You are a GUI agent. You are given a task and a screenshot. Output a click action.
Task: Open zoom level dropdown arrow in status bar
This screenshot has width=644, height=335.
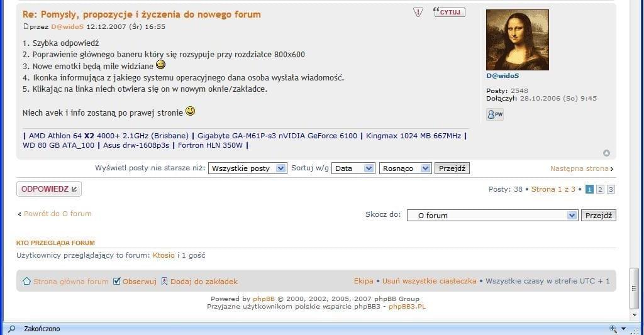(623, 329)
